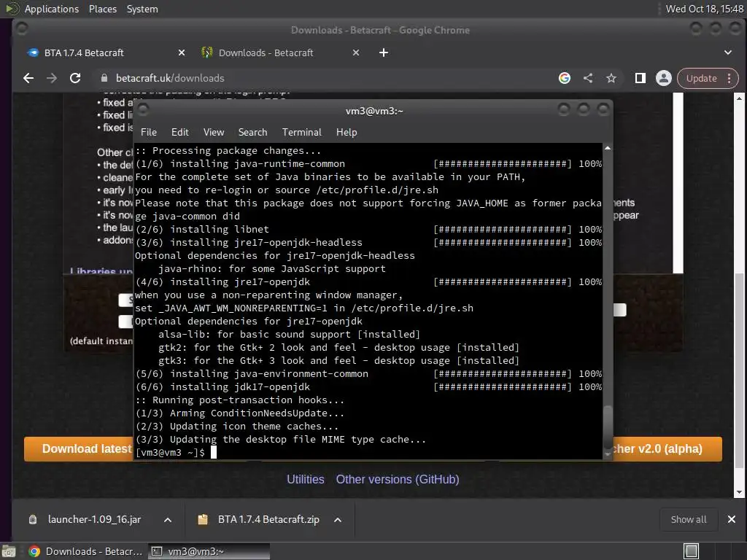The width and height of the screenshot is (747, 560).
Task: Switch to vm3@vm3 terminal from taskbar
Action: click(x=209, y=551)
